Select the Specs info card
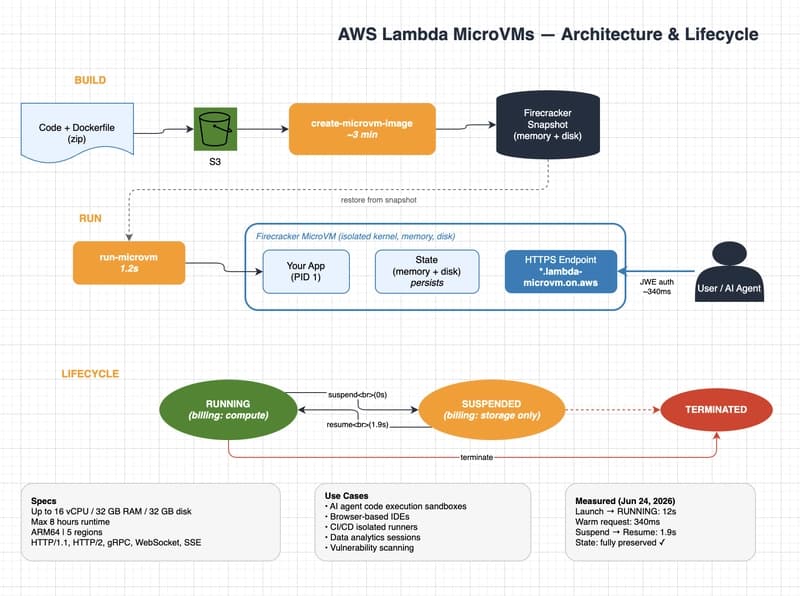Viewport: 800px width, 596px height. 151,522
